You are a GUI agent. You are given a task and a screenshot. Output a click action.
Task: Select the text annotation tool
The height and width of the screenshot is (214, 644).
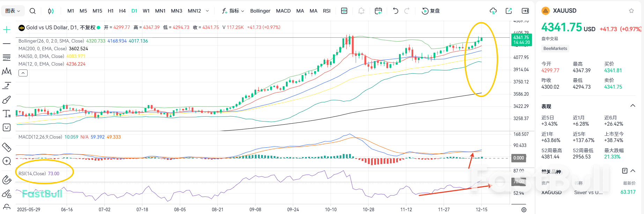pos(7,114)
